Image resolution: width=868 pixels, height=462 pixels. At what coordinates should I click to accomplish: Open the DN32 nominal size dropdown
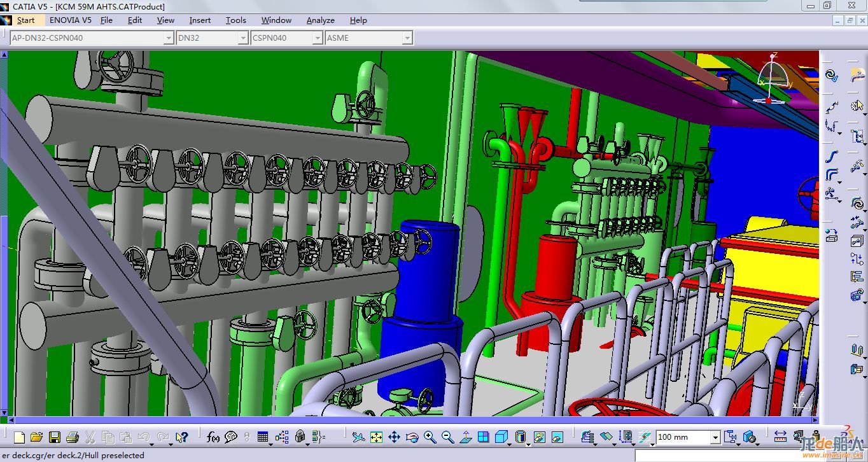click(242, 38)
